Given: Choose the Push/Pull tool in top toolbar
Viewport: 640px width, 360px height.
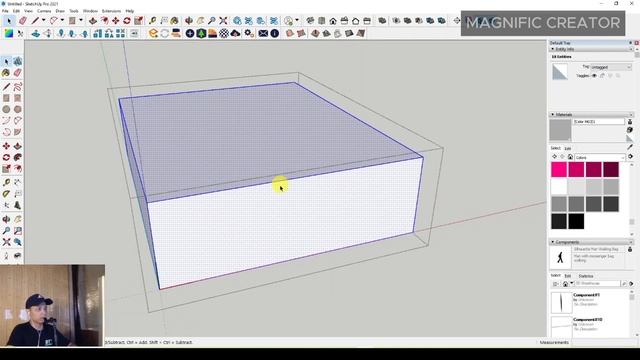Looking at the screenshot, I should [93, 20].
